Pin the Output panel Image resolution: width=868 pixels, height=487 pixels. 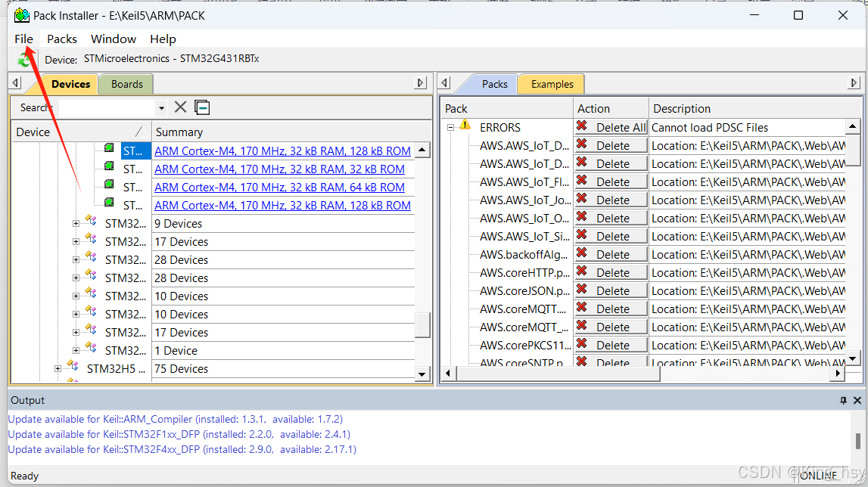[843, 400]
